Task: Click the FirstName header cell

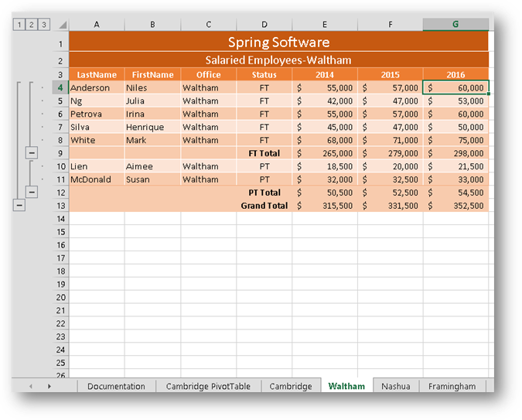Action: (152, 74)
